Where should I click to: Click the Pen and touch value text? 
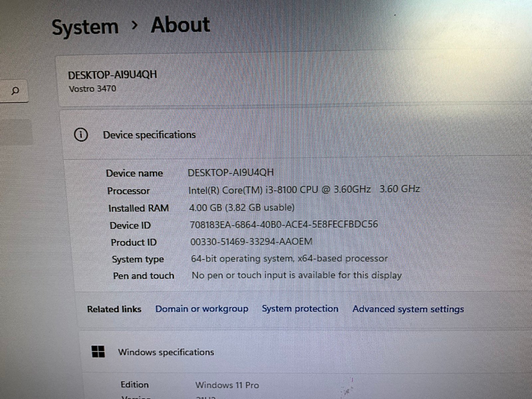[x=297, y=275]
